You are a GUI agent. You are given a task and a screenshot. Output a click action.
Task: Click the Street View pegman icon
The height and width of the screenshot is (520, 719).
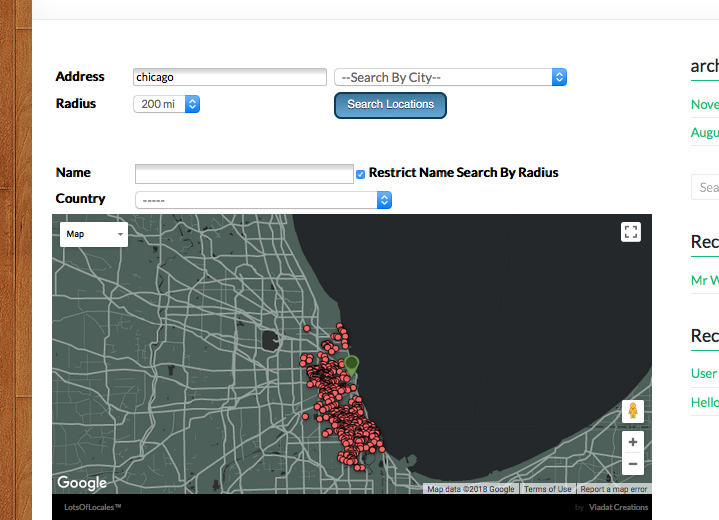point(631,410)
